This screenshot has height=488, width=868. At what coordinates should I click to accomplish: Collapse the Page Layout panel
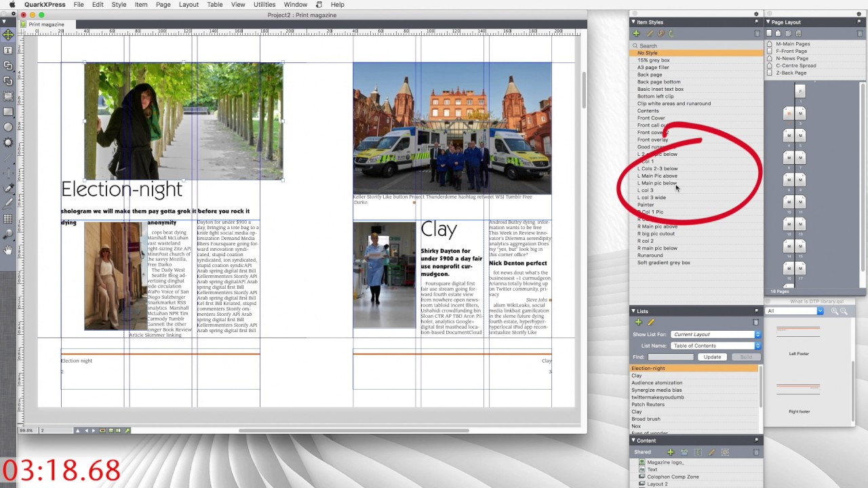[x=768, y=22]
